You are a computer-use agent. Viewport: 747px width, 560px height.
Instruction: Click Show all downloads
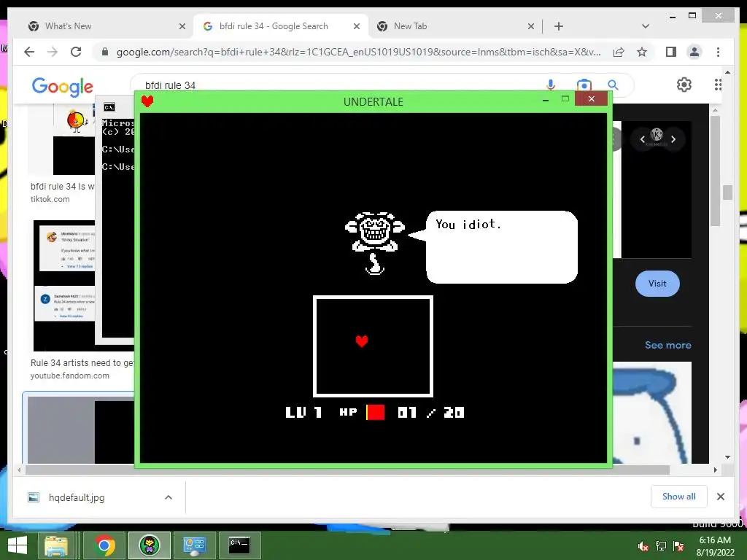679,496
